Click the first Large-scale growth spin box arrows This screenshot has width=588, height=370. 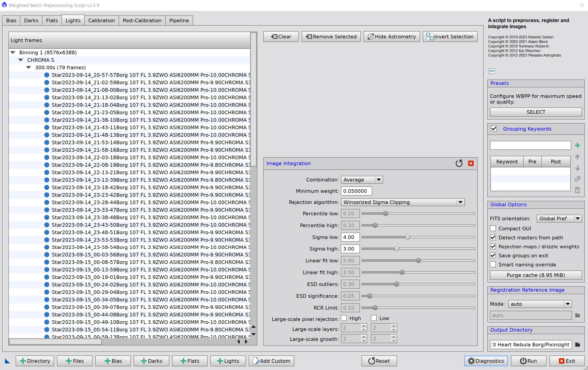[364, 339]
